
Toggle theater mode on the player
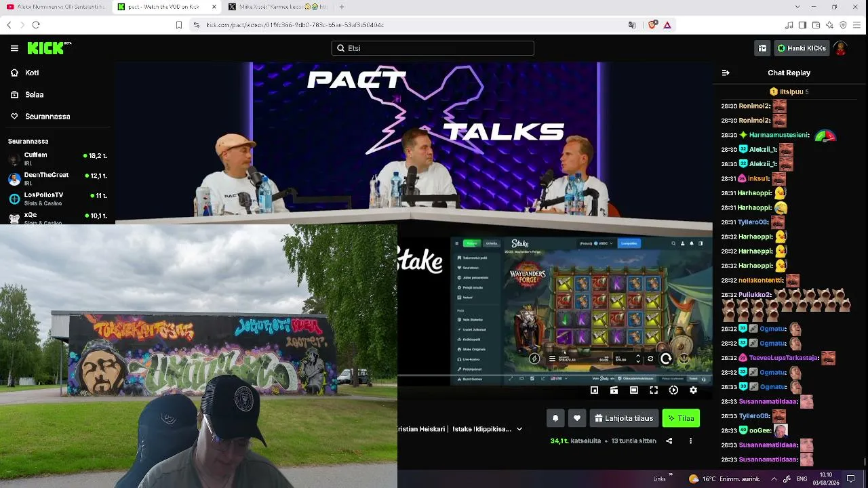point(633,390)
